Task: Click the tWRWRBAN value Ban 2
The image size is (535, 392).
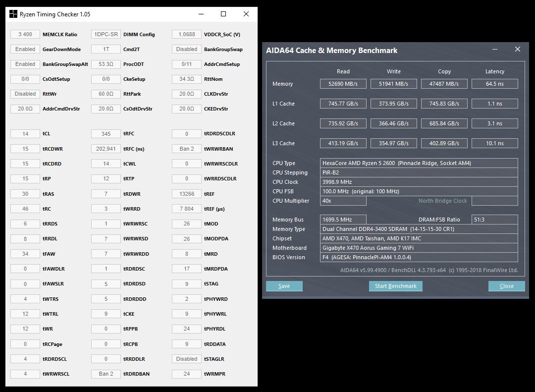Action: coord(187,149)
